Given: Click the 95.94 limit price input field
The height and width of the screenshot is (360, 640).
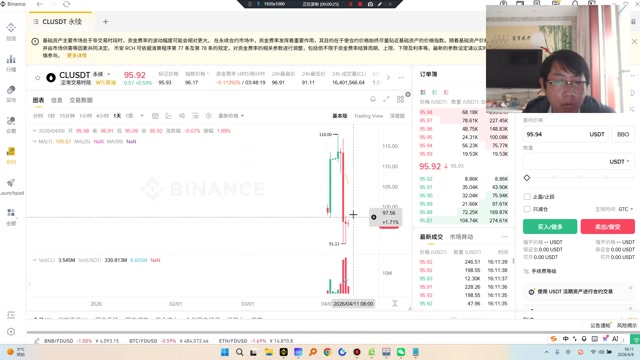Looking at the screenshot, I should [565, 134].
